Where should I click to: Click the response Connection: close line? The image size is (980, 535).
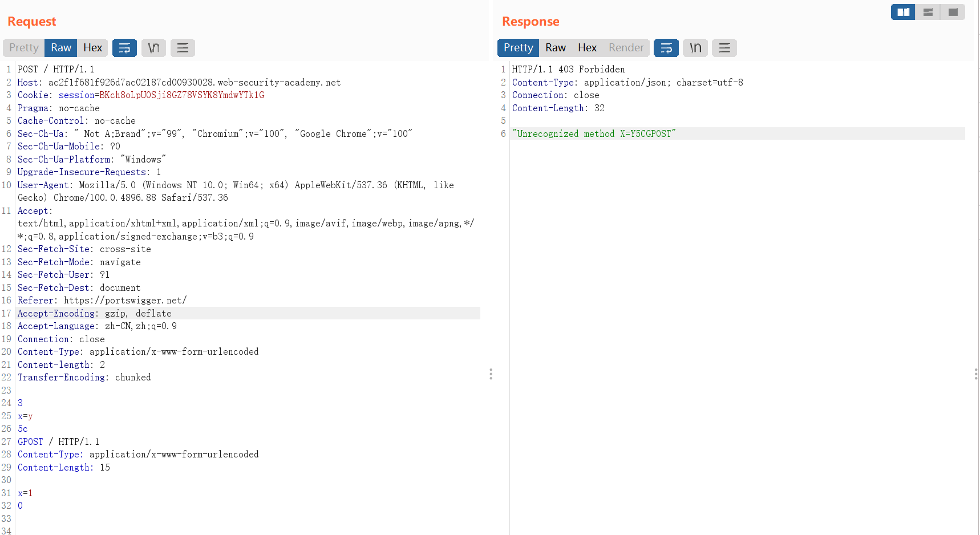(556, 95)
